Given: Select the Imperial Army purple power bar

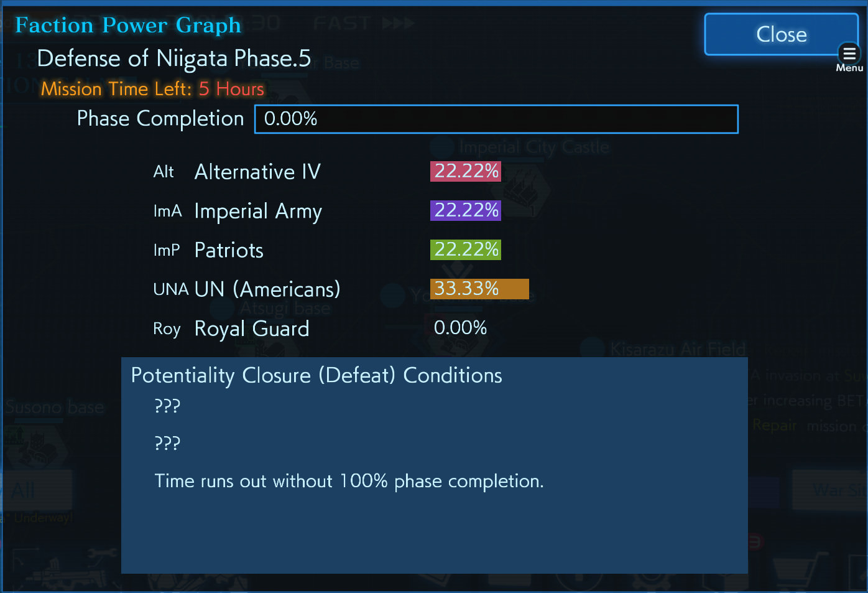Looking at the screenshot, I should [466, 210].
